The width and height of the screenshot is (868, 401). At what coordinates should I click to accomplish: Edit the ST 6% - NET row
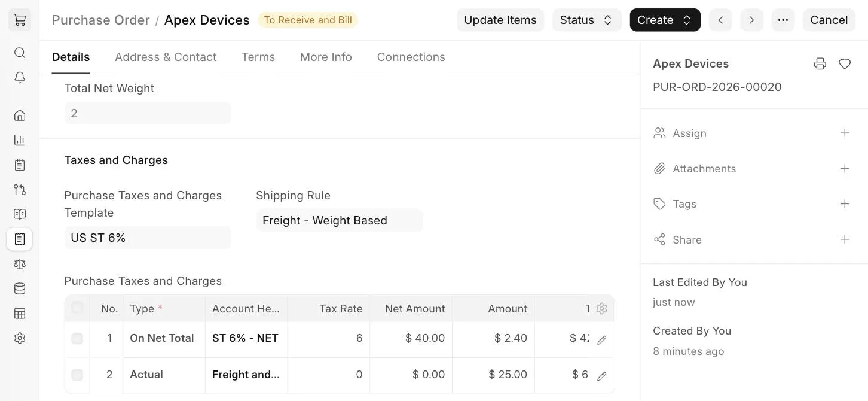[602, 339]
